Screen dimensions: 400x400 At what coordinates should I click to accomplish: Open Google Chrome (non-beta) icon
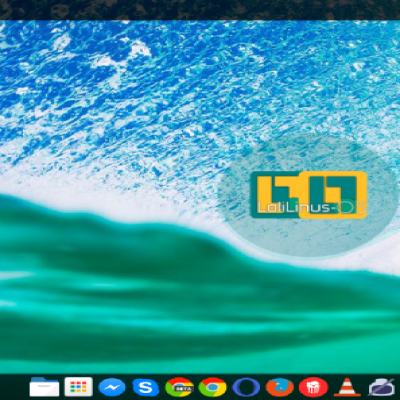point(213,387)
